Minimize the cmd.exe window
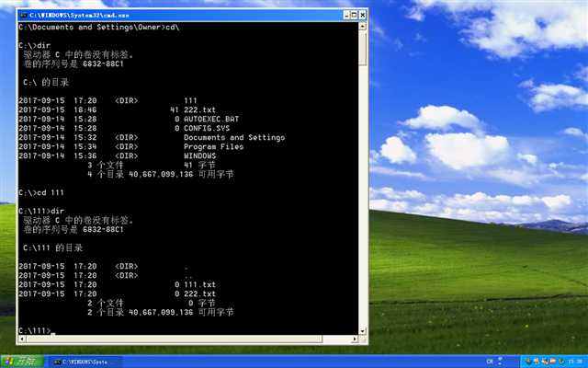 coord(347,15)
